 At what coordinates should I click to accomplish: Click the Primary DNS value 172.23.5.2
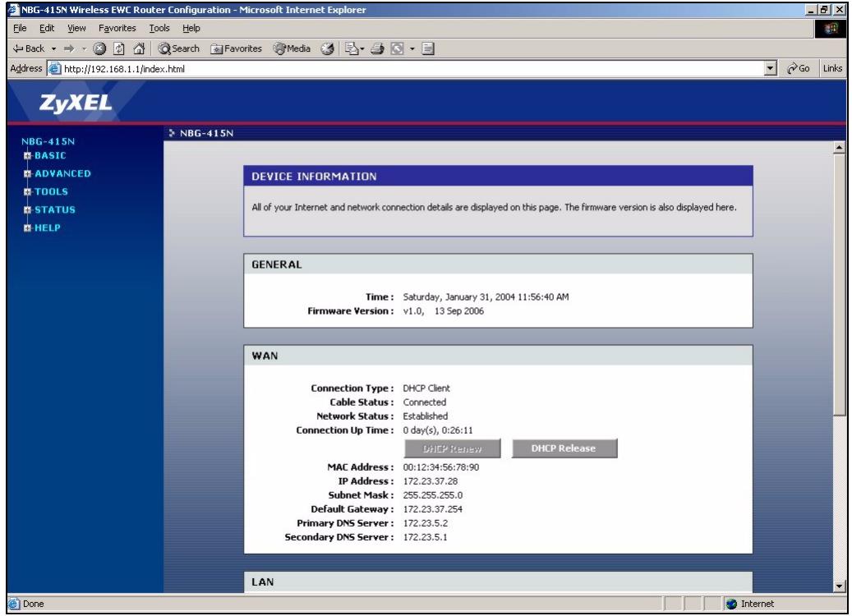click(x=426, y=524)
